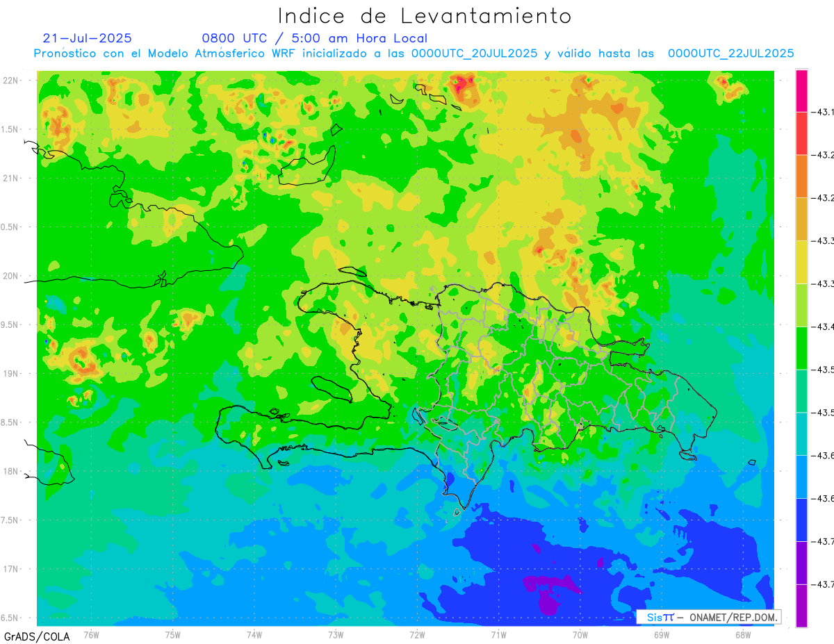Click the '22N' latitude label
The image size is (834, 644).
tap(10, 81)
